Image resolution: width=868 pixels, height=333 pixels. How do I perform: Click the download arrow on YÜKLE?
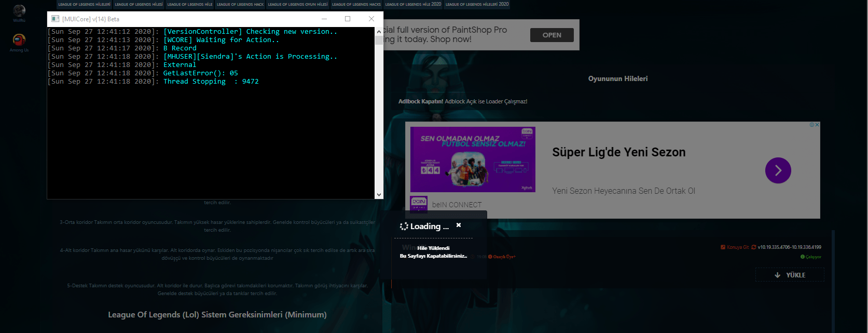777,275
